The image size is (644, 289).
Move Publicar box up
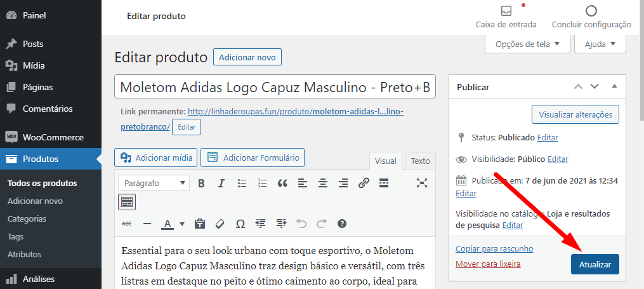[x=578, y=87]
